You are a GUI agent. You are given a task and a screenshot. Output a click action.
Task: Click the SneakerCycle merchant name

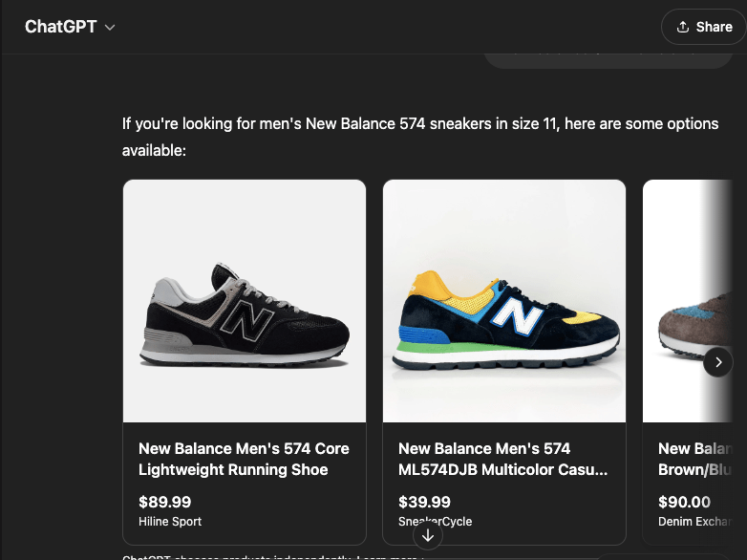(435, 522)
